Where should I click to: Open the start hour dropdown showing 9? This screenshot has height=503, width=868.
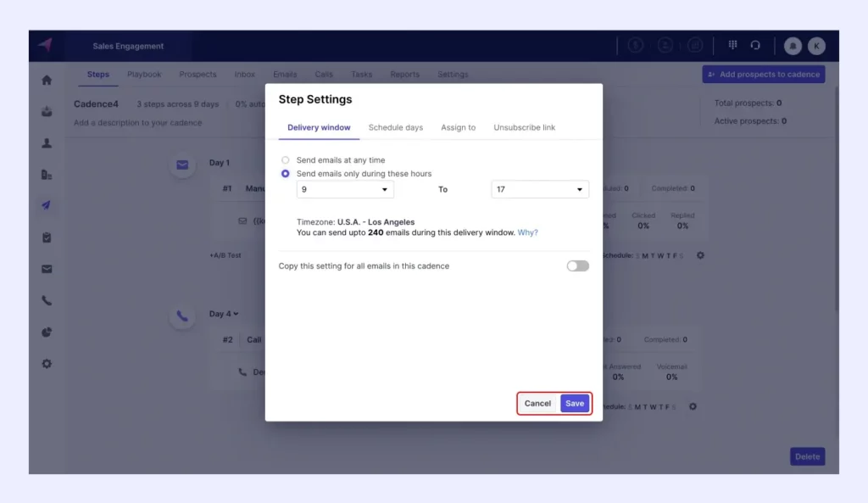click(x=345, y=189)
